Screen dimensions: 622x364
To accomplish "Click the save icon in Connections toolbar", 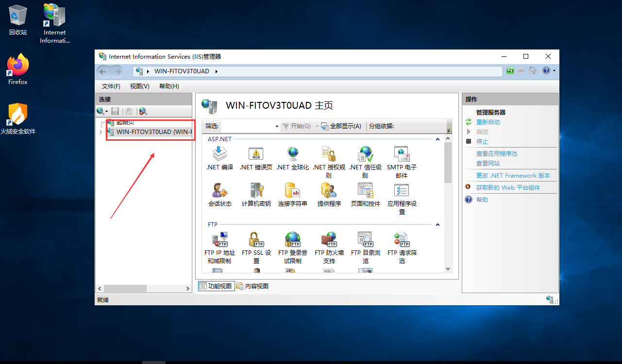I will coord(115,111).
